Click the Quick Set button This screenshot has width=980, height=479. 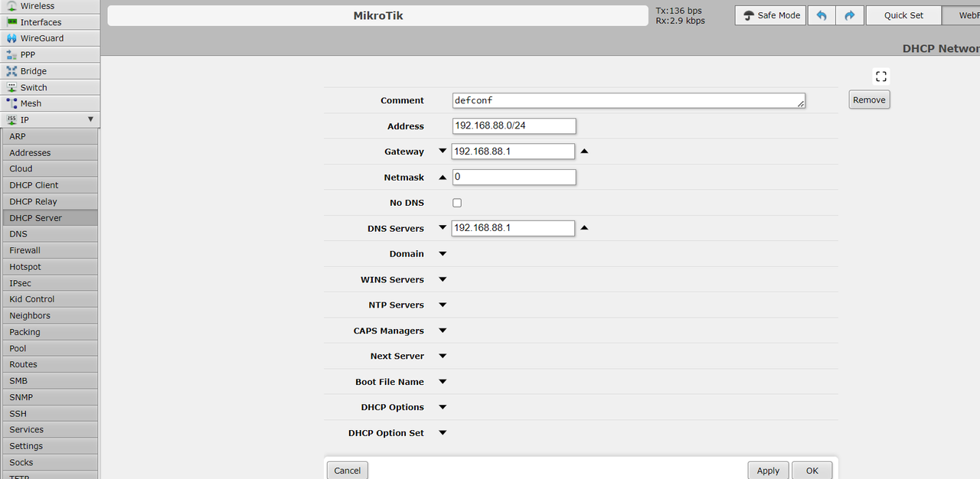point(903,15)
